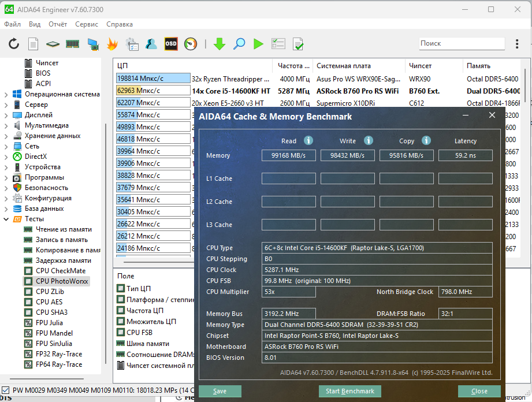Click the sidebar tree horizontal scrollbar
The width and height of the screenshot is (532, 402).
click(46, 378)
